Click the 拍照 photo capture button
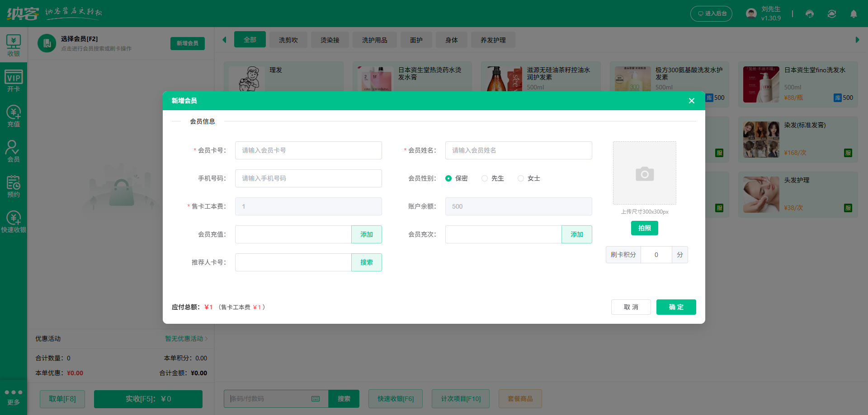868x415 pixels. pos(644,228)
